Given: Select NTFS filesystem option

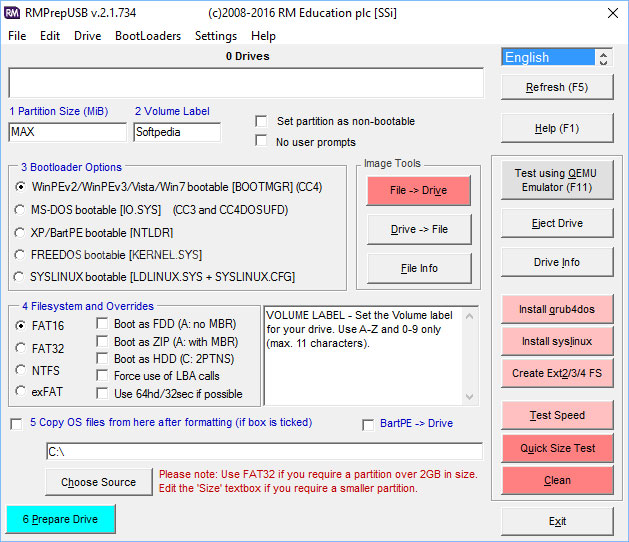Looking at the screenshot, I should 21,370.
